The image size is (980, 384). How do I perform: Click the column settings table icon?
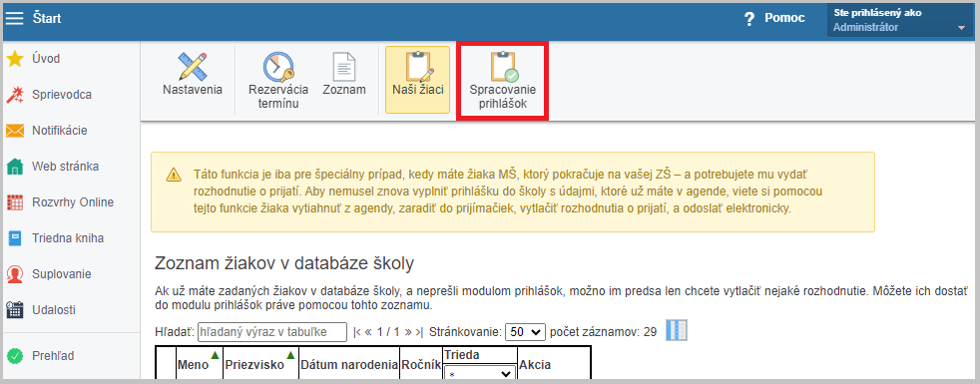[x=677, y=331]
